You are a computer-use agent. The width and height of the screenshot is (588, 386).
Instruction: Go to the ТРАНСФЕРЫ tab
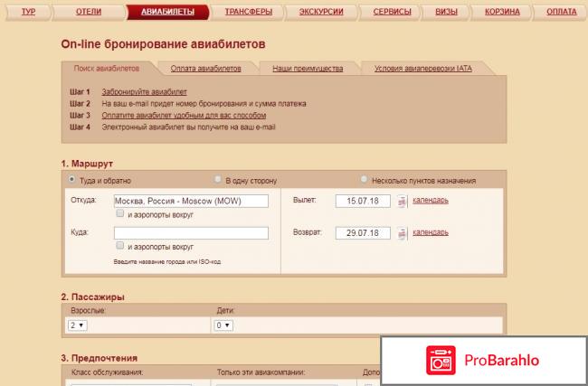click(248, 12)
